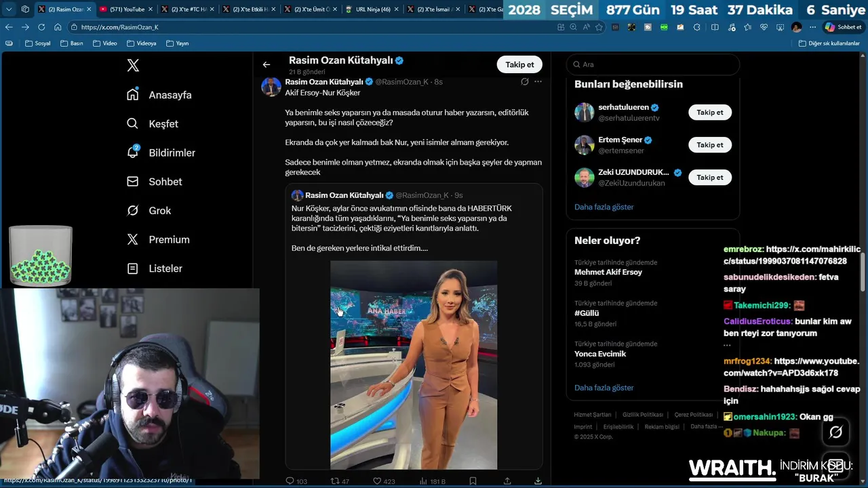Open Keşfet from the sidebar
The height and width of the screenshot is (488, 868).
pyautogui.click(x=153, y=124)
